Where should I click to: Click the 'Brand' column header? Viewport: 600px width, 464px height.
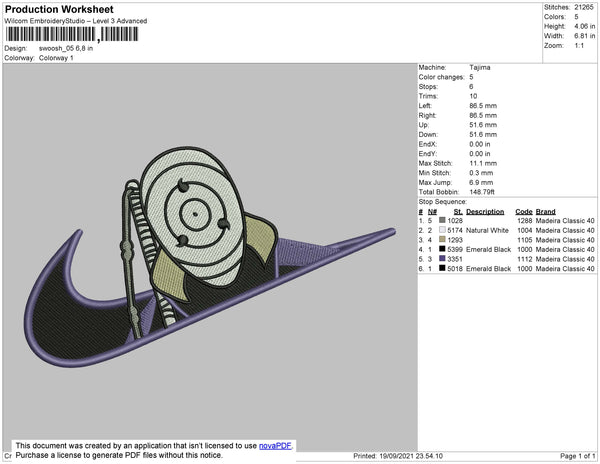coord(545,212)
